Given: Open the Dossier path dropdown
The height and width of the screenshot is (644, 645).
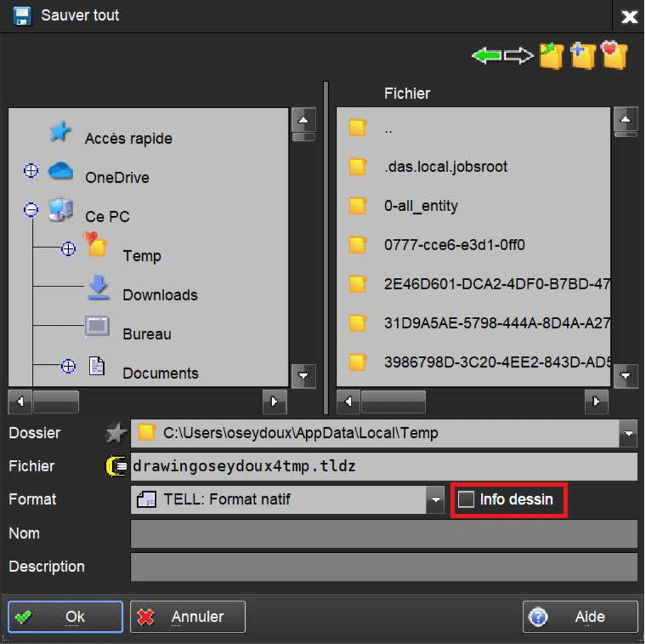Looking at the screenshot, I should click(628, 434).
